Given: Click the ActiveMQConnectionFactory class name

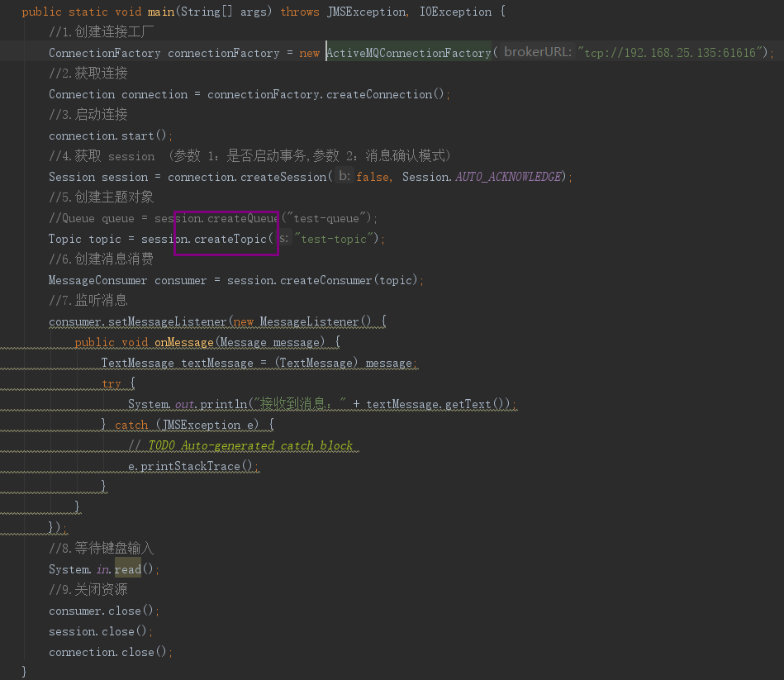Looking at the screenshot, I should pos(408,53).
